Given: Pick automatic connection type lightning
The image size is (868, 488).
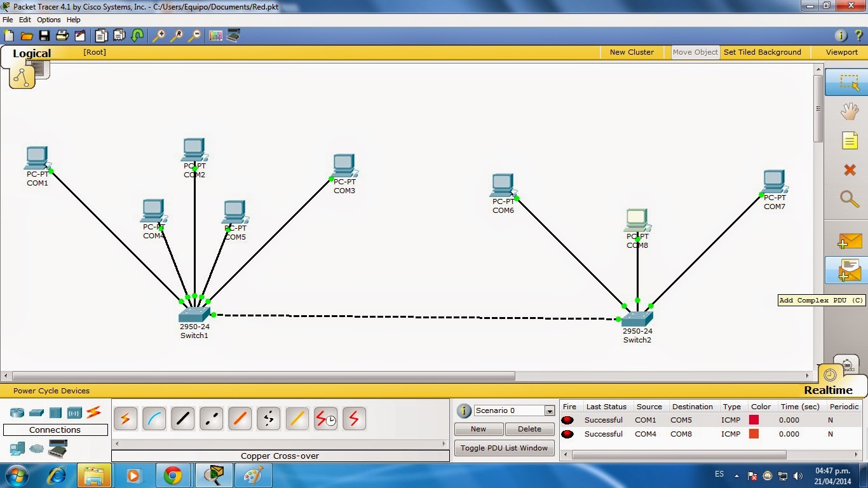Looking at the screenshot, I should point(125,419).
